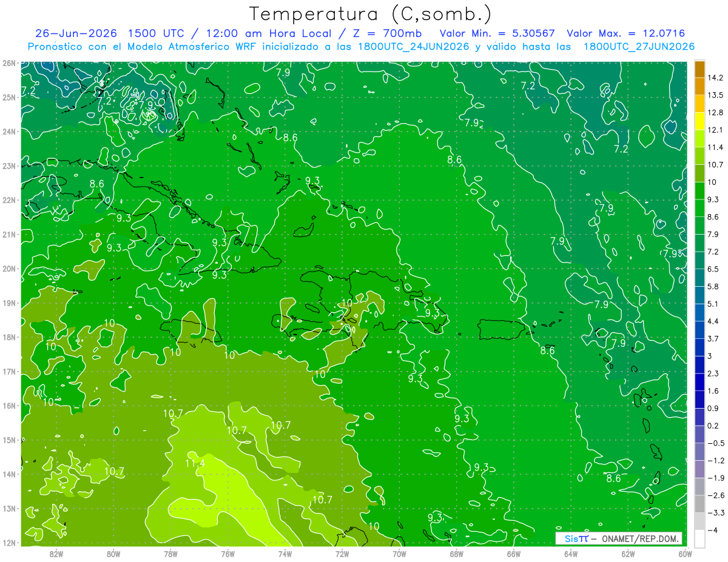The width and height of the screenshot is (728, 562).
Task: Click the latitude axis label "18N"
Action: [x=8, y=337]
